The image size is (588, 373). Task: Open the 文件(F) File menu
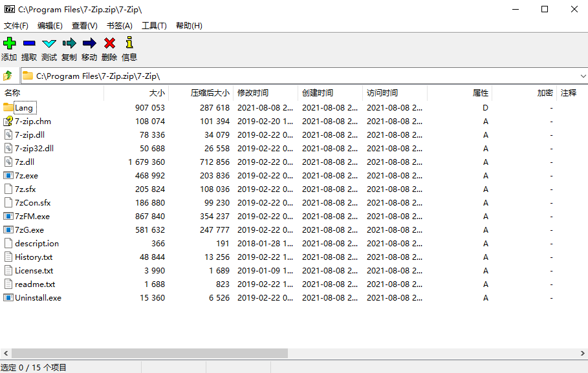pyautogui.click(x=16, y=25)
